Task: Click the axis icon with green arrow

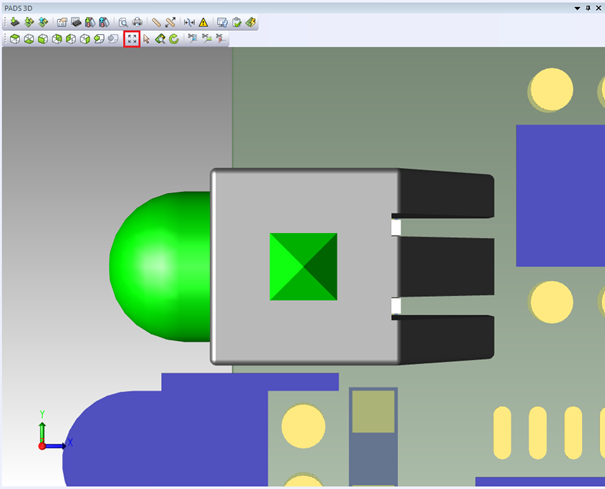Action: (x=206, y=38)
